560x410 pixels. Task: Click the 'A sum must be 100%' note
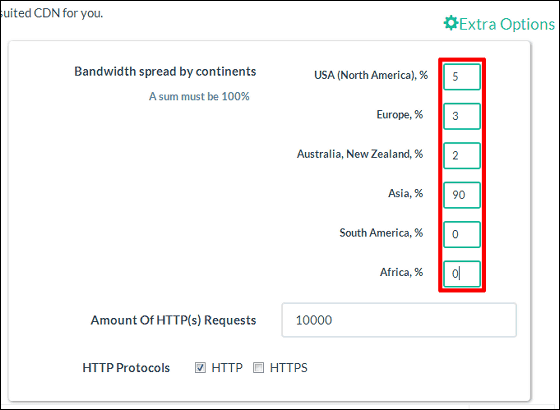[199, 96]
